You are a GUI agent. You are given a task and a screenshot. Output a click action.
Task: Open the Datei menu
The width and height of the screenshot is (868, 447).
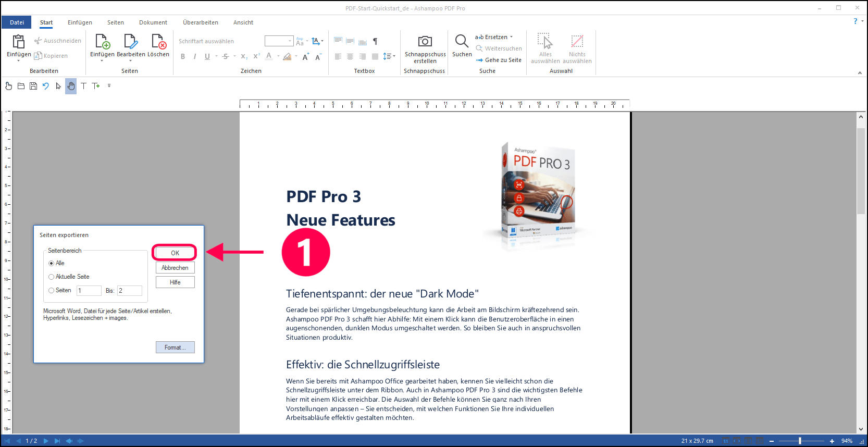tap(17, 22)
